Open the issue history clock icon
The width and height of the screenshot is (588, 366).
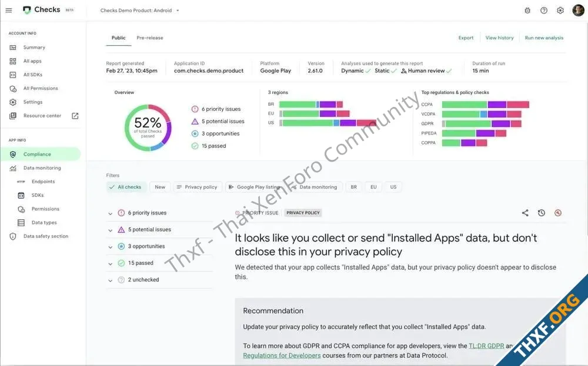(542, 213)
